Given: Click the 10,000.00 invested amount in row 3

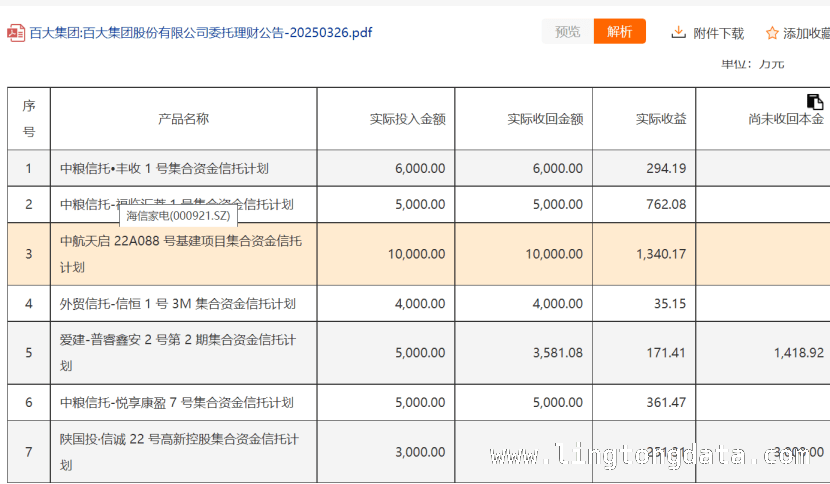Looking at the screenshot, I should tap(417, 254).
